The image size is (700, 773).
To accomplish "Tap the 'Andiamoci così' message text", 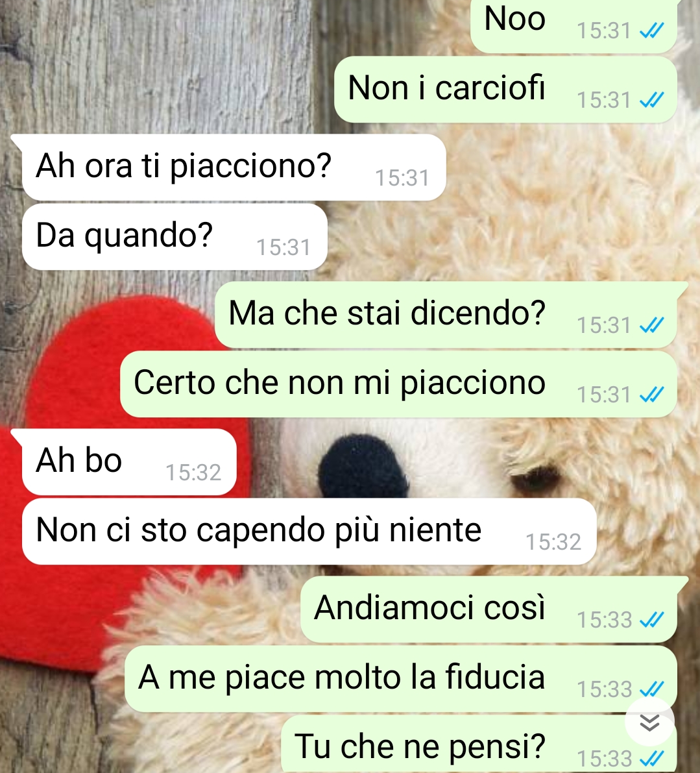I will (x=429, y=607).
